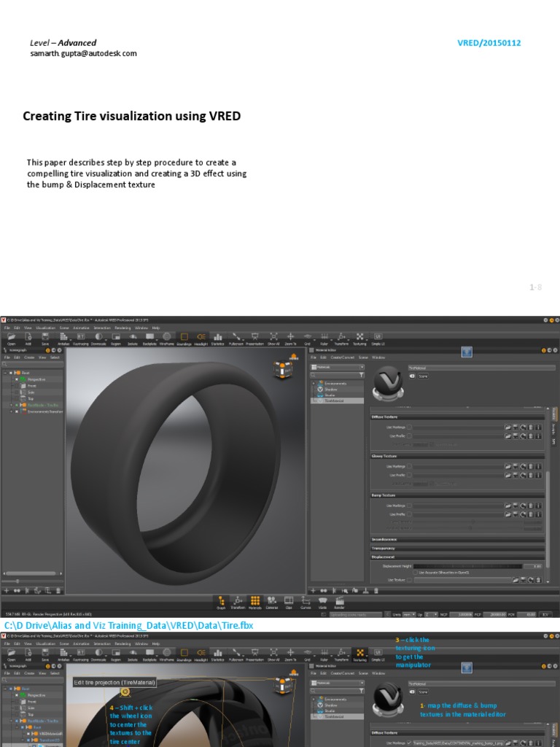
Task: Click the Downscale icon in upper VRED toolbar
Action: click(98, 338)
